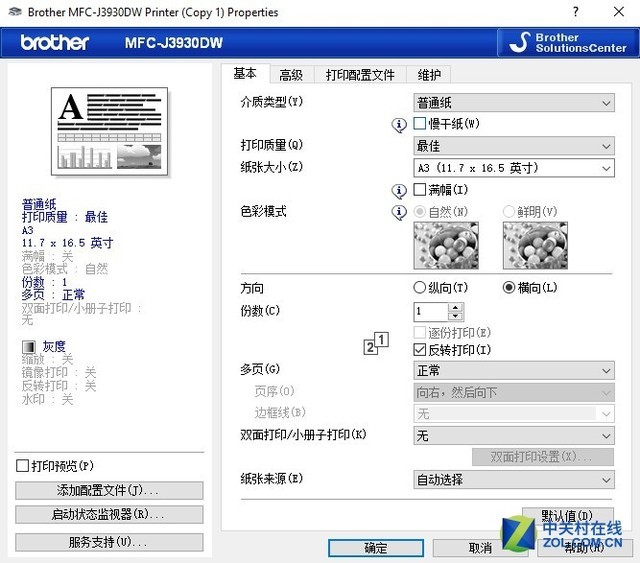
Task: Open the 边框线 dropdown showing 无
Action: click(514, 414)
